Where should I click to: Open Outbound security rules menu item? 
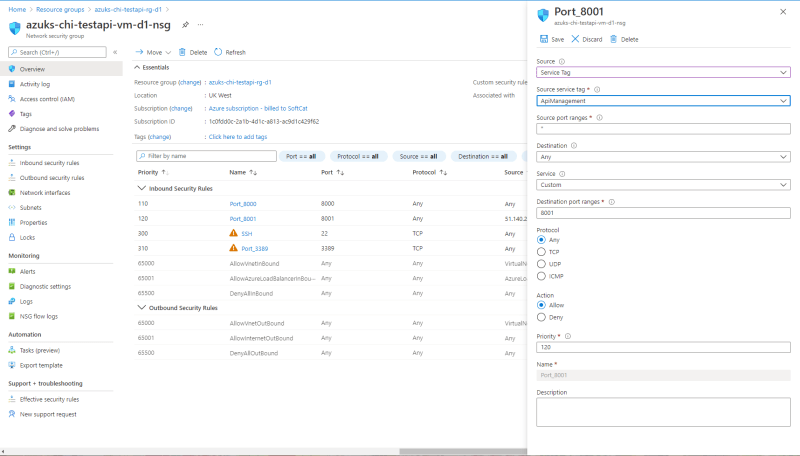click(x=52, y=178)
